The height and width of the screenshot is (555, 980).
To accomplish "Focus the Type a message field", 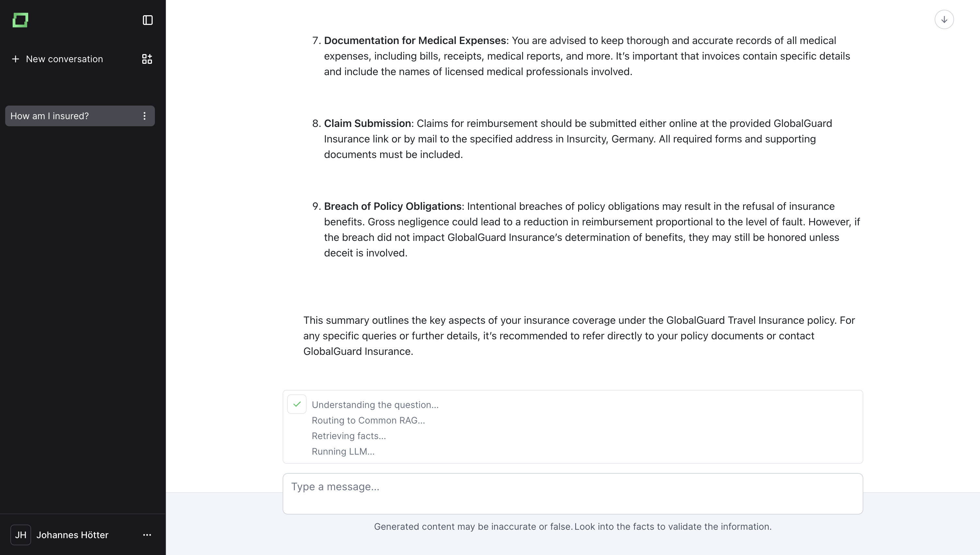I will pos(572,493).
